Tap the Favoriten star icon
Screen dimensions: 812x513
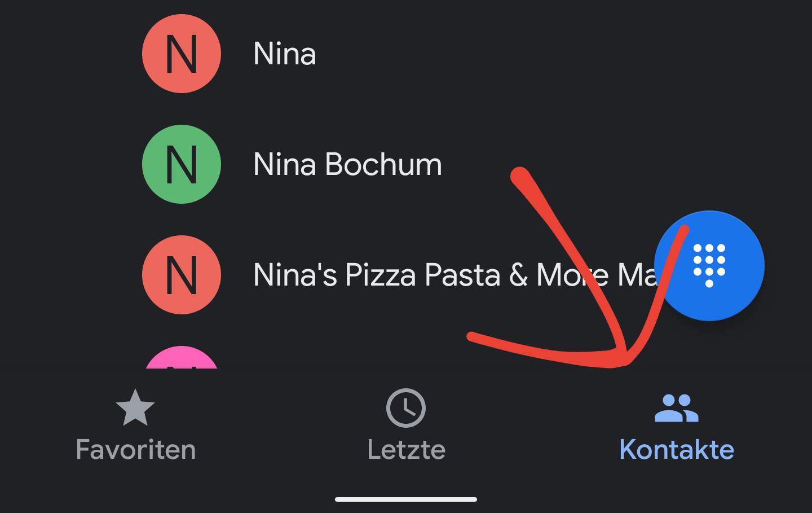pyautogui.click(x=135, y=407)
